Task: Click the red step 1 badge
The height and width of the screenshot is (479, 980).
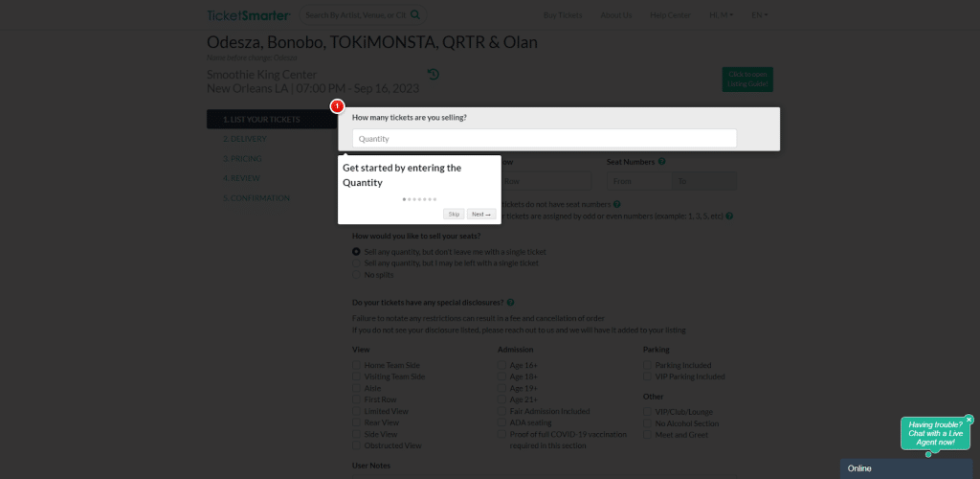Action: pos(337,106)
